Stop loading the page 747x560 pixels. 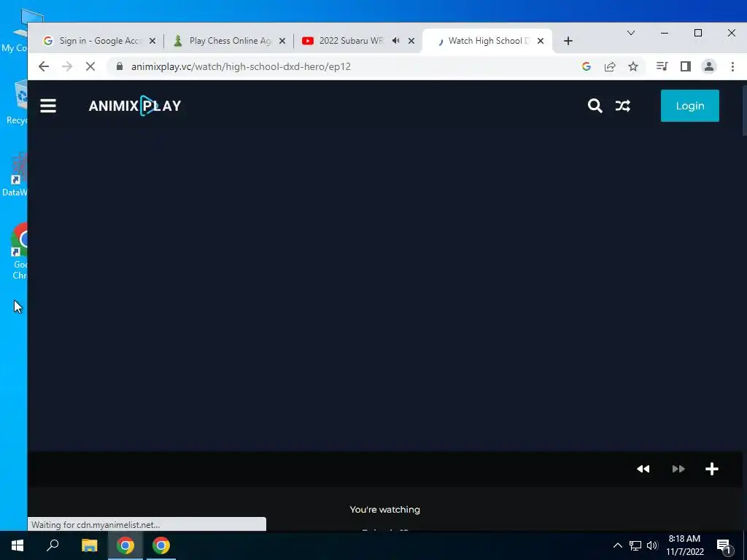(x=90, y=66)
